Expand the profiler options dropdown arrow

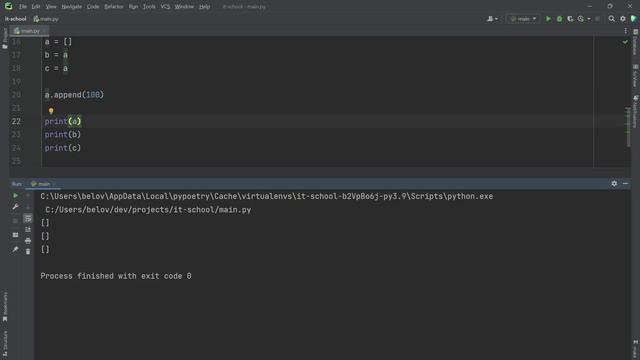pos(589,19)
